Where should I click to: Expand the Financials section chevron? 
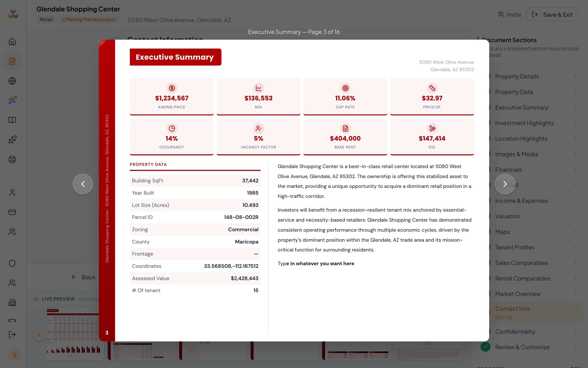coord(575,169)
